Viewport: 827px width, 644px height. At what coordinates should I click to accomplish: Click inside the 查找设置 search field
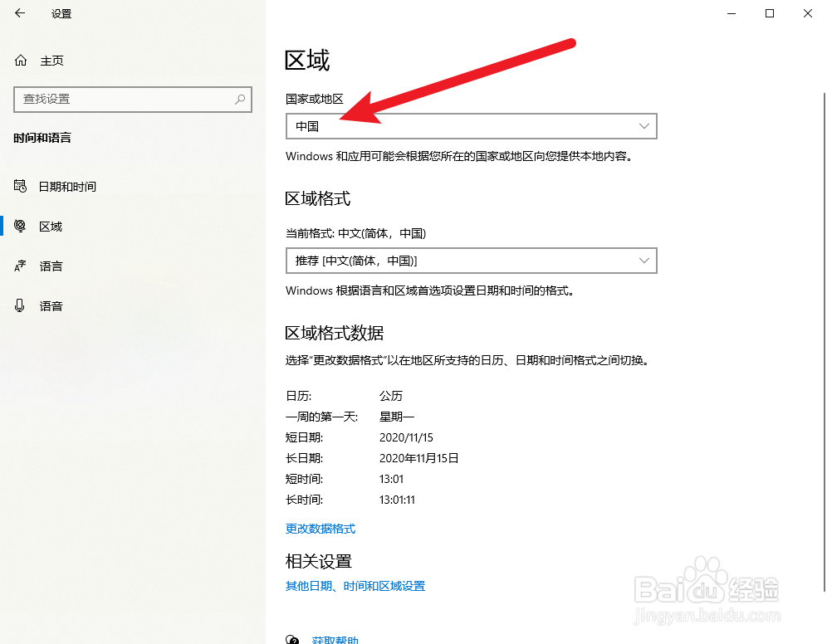coord(125,100)
